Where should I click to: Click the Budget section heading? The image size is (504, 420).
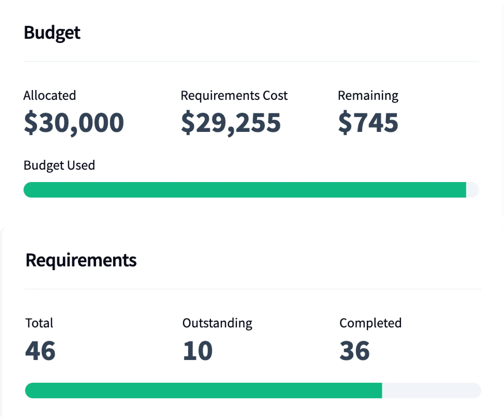coord(52,33)
